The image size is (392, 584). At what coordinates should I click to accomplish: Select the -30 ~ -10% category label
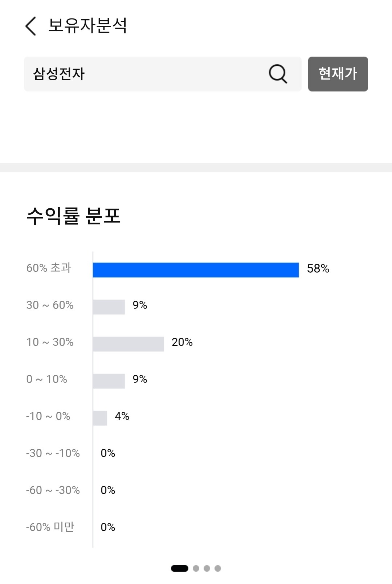[x=53, y=453]
